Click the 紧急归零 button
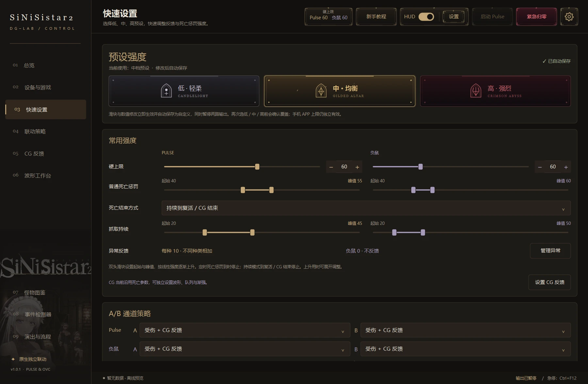Image resolution: width=588 pixels, height=384 pixels. point(536,17)
